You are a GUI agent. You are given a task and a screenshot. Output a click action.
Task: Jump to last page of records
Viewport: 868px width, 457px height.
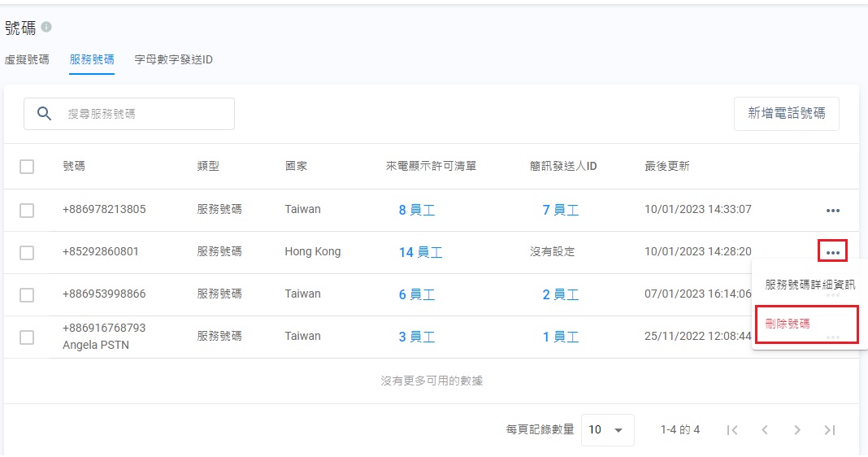830,429
